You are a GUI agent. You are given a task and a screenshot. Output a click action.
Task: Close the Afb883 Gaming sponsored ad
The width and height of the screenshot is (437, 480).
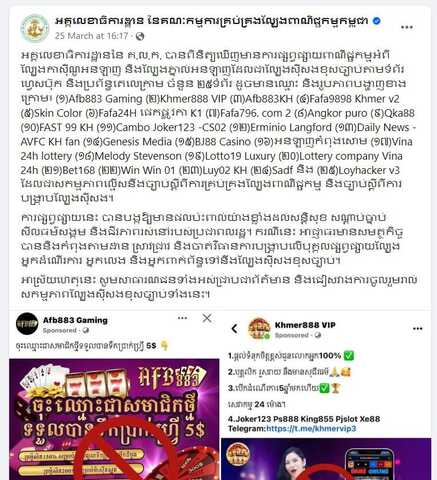[207, 318]
